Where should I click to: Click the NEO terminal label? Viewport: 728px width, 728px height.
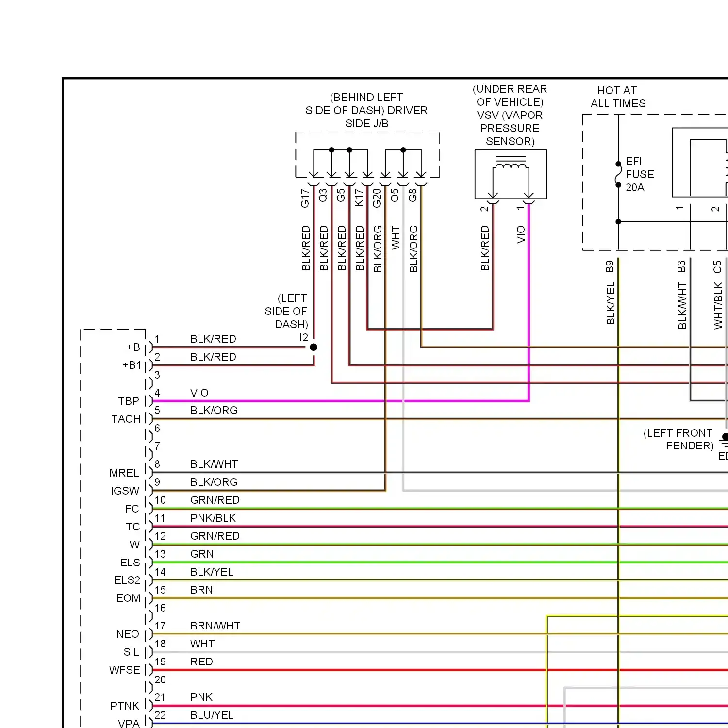coord(128,634)
